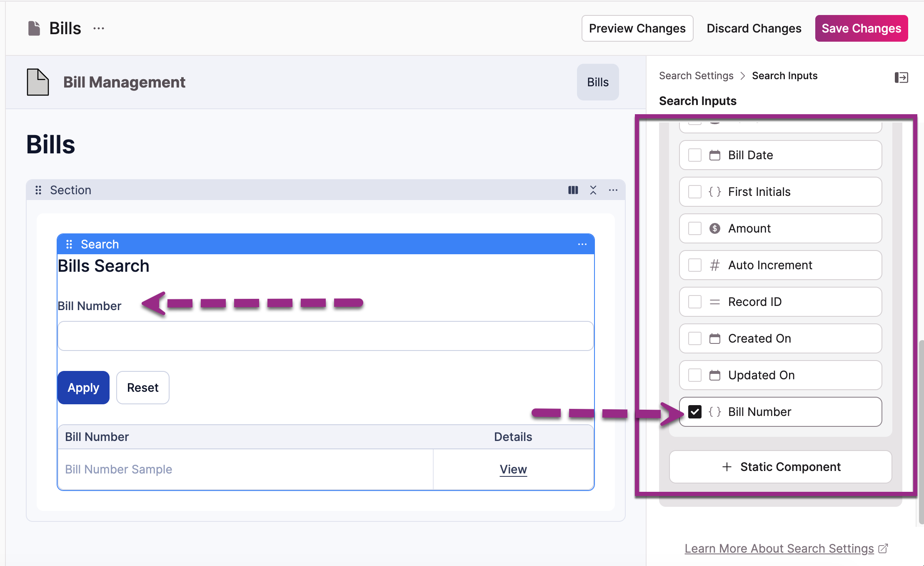This screenshot has width=924, height=566.
Task: Select the Bills tab in header
Action: [597, 82]
